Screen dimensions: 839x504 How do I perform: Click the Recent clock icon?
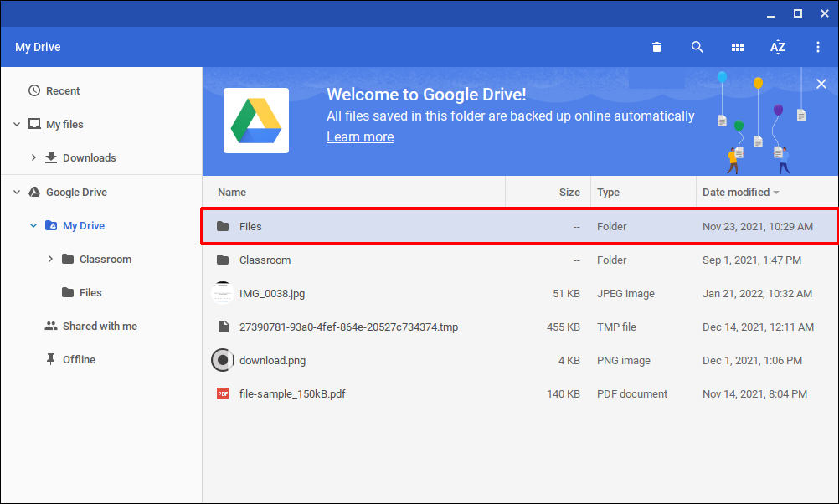pyautogui.click(x=34, y=90)
